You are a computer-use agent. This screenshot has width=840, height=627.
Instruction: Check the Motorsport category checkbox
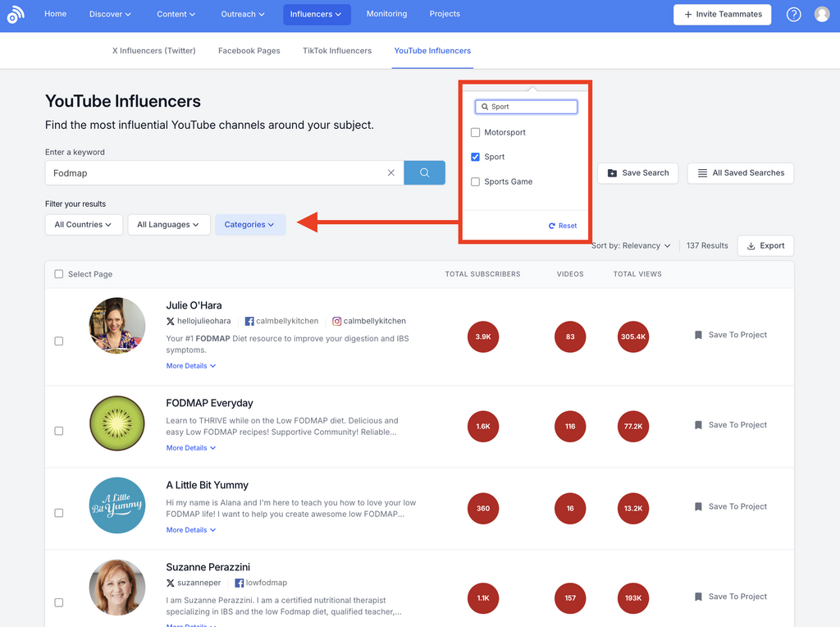476,133
